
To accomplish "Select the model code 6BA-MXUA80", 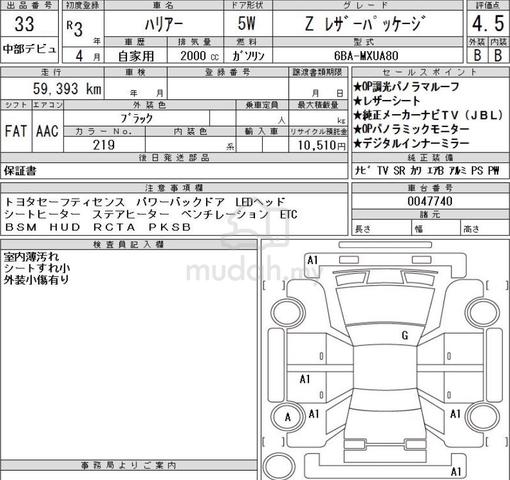I will coord(366,56).
